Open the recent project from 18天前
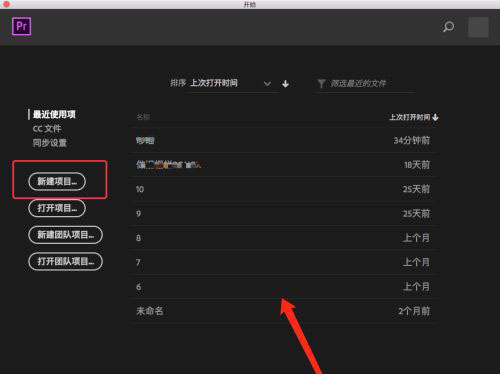Screen dimensions: 500x374 283,165
